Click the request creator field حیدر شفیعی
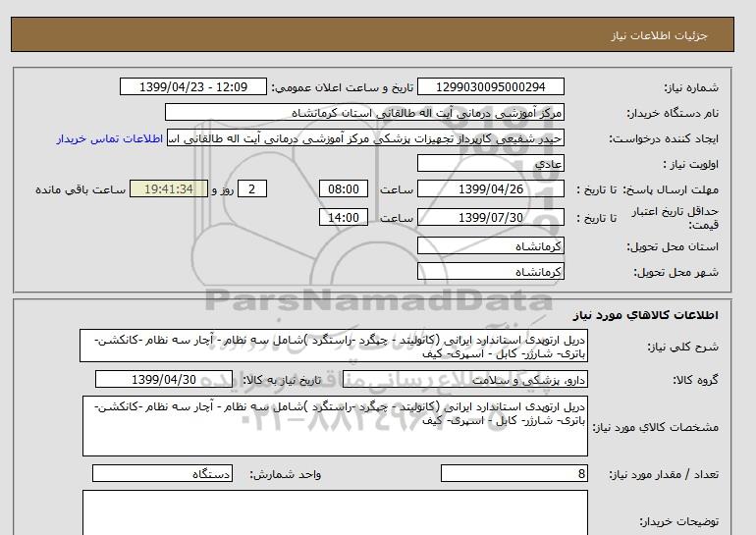Screen dimensions: 756x535 (365, 138)
